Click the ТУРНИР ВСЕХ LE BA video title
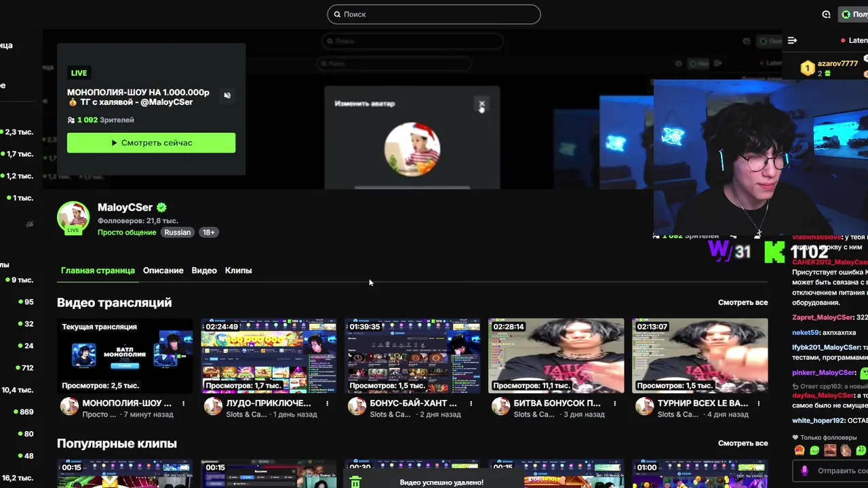This screenshot has height=488, width=868. 703,403
